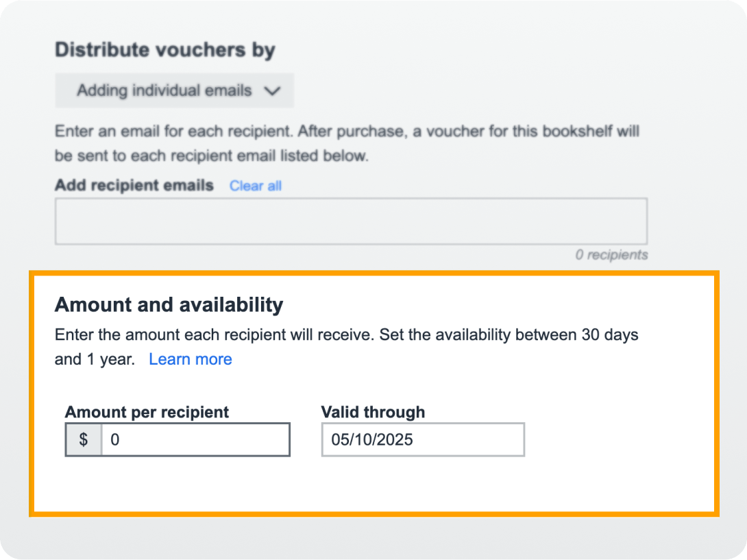Click the "0" value in amount field
The height and width of the screenshot is (560, 747).
point(115,440)
